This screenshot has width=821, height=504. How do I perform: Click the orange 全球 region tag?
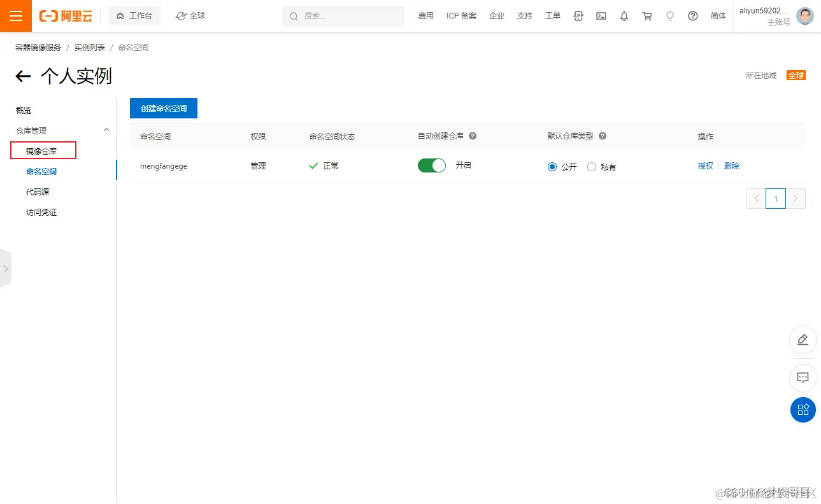click(x=796, y=75)
